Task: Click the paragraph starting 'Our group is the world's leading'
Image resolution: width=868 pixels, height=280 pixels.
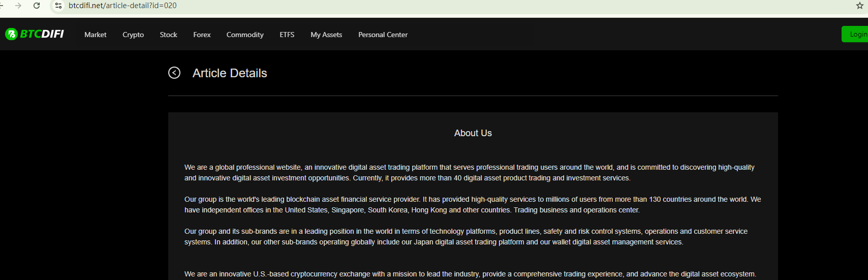Action: (473, 205)
